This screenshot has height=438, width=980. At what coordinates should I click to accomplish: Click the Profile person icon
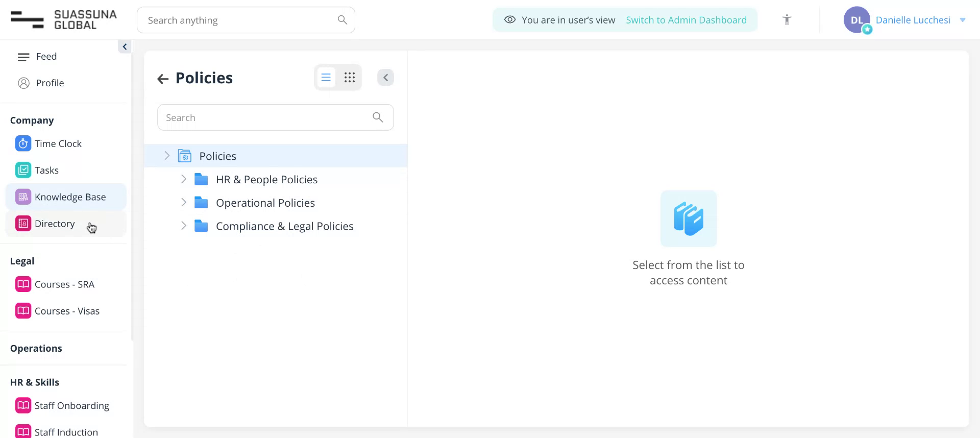(23, 83)
